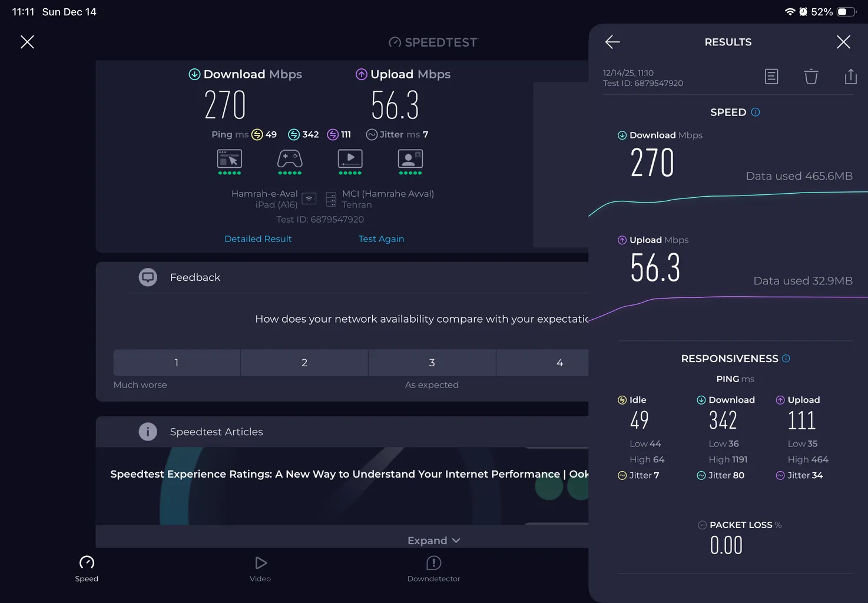Select rating 2 in feedback scale
The image size is (868, 603).
pos(304,363)
